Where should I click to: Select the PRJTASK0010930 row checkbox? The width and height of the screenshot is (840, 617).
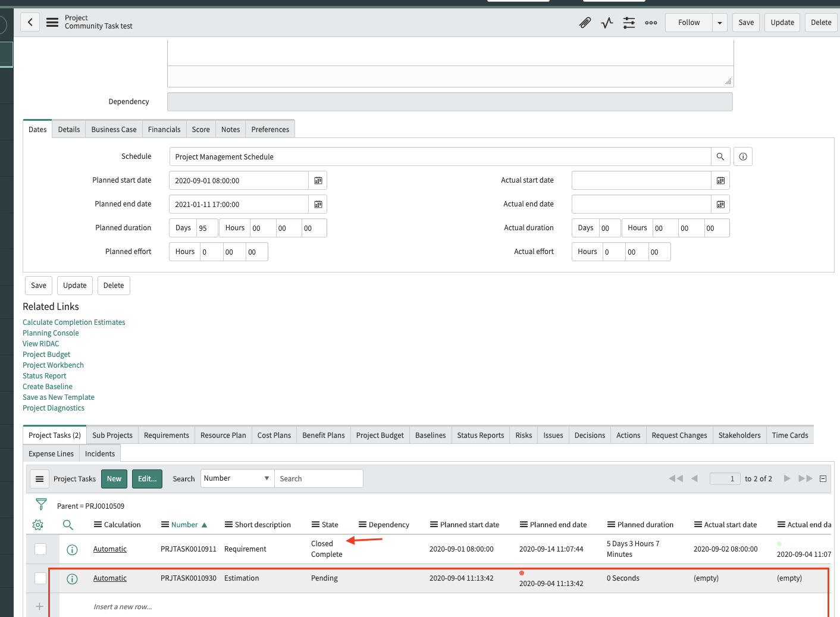(40, 578)
